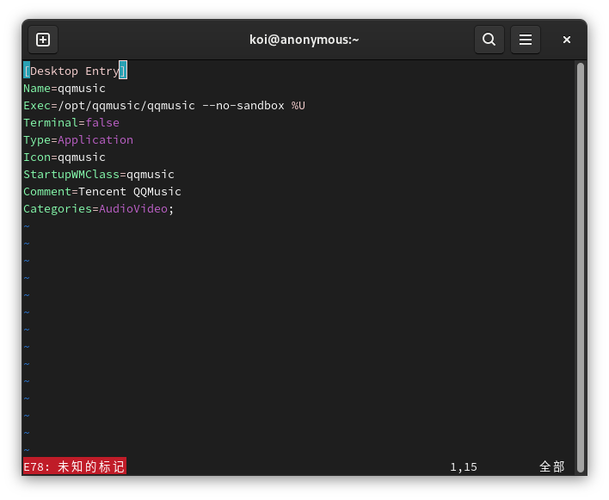609x500 pixels.
Task: Click the E78 error message
Action: pos(75,466)
